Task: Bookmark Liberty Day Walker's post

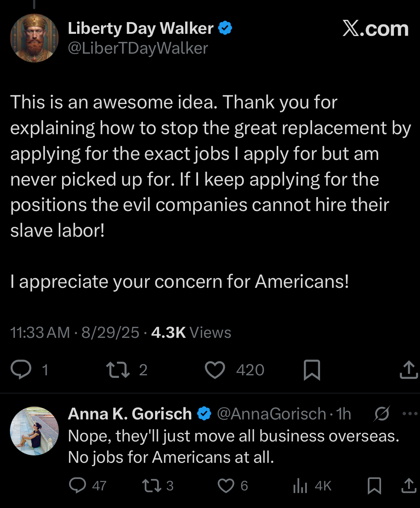Action: click(x=312, y=370)
